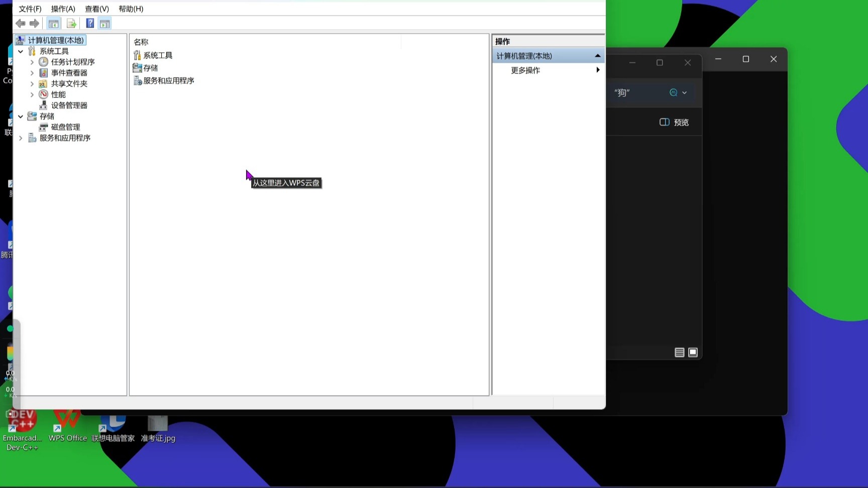Expand the 共享文件夹 node
Screen dimensions: 868x488
coord(32,84)
